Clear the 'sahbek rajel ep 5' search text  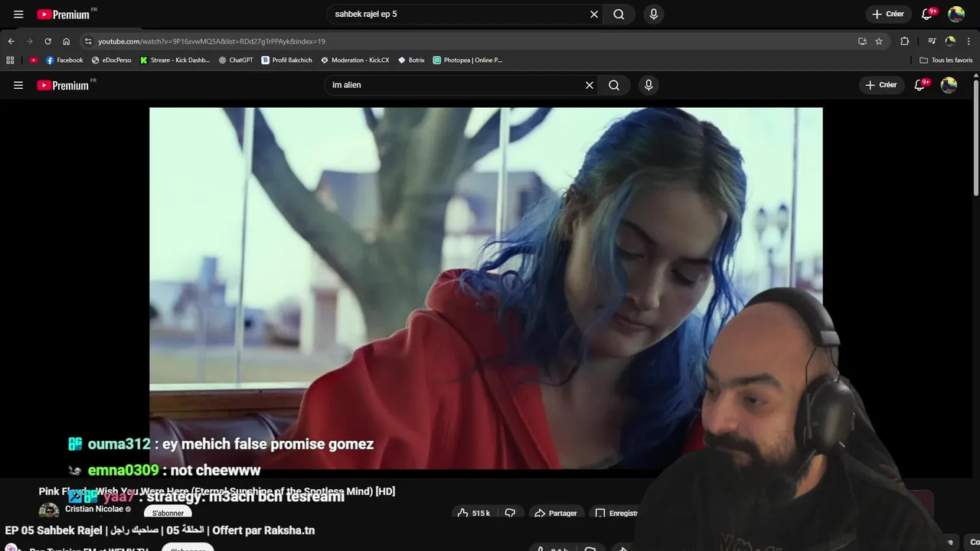pyautogui.click(x=594, y=14)
